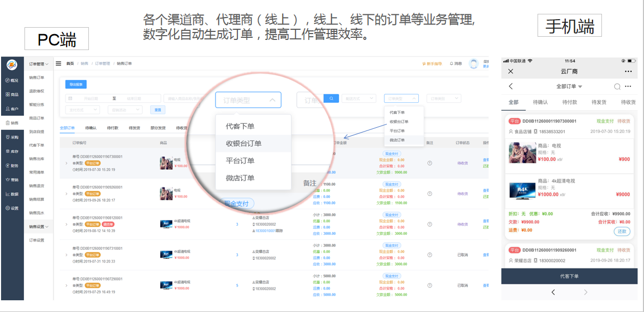Open 消息 notifications bell in the header

456,64
